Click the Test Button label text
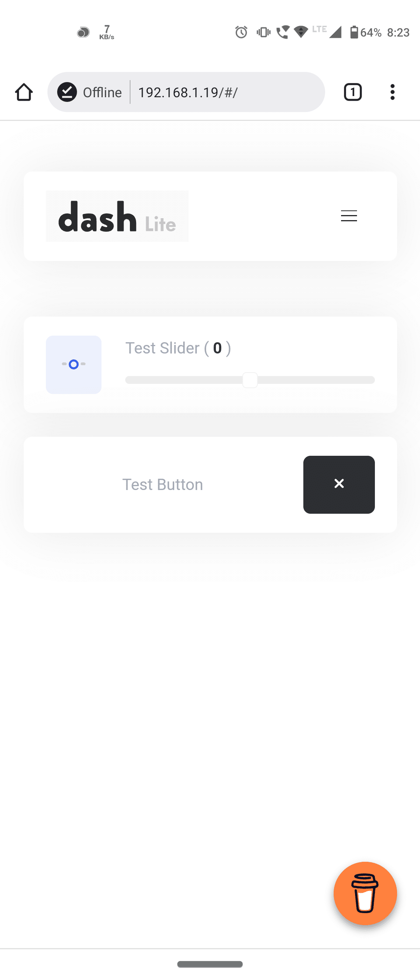 [163, 485]
